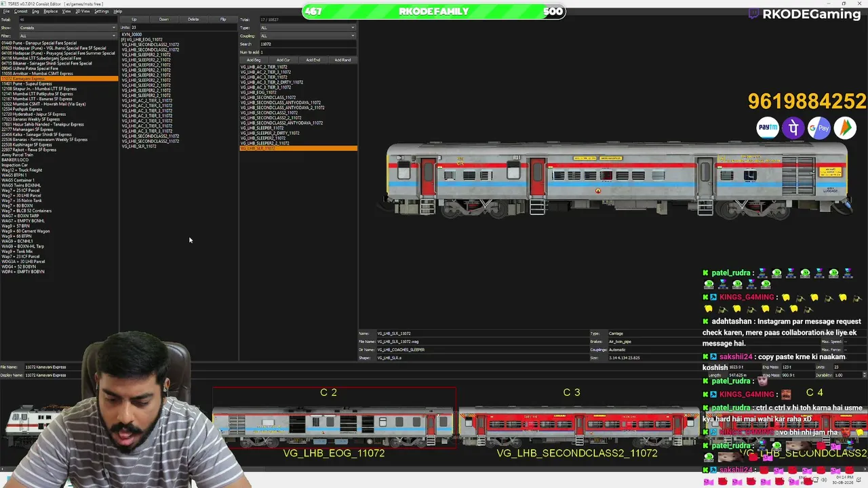The image size is (868, 488).
Task: Open the Eng menu
Action: pyautogui.click(x=35, y=12)
